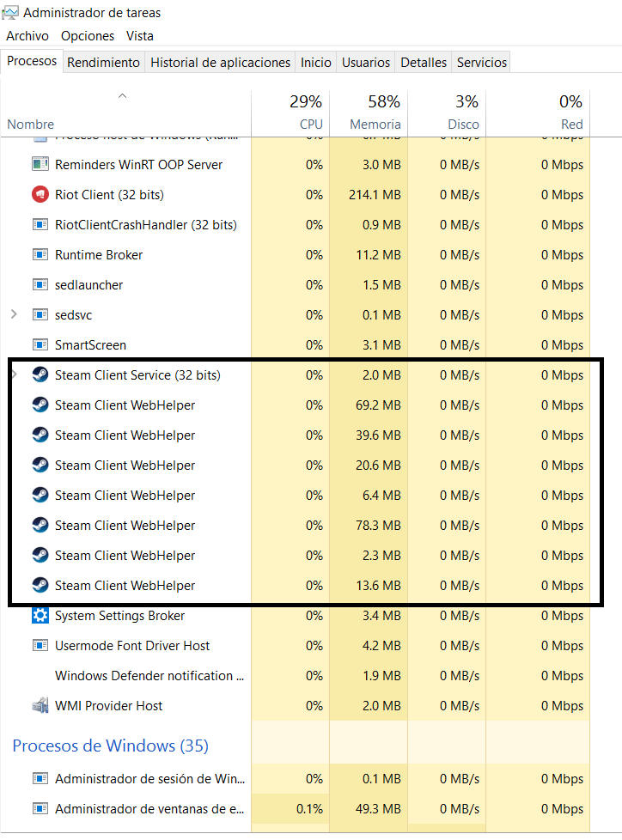Select the SmartScreen process name
The image size is (622, 840).
[x=90, y=345]
